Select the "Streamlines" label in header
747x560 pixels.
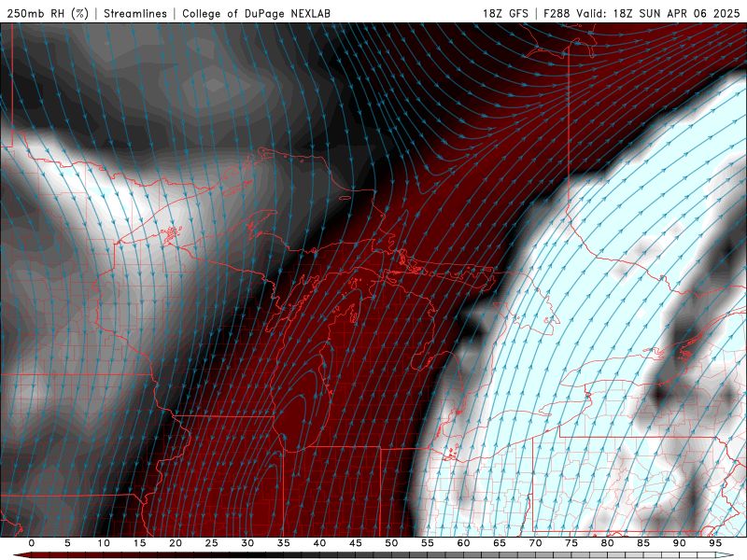(135, 13)
